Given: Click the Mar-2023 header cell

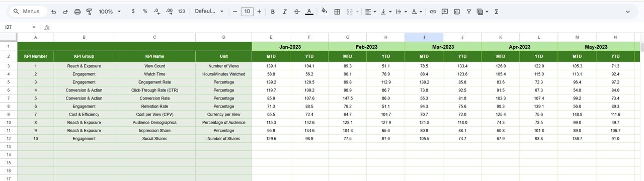Looking at the screenshot, I should pyautogui.click(x=443, y=47).
